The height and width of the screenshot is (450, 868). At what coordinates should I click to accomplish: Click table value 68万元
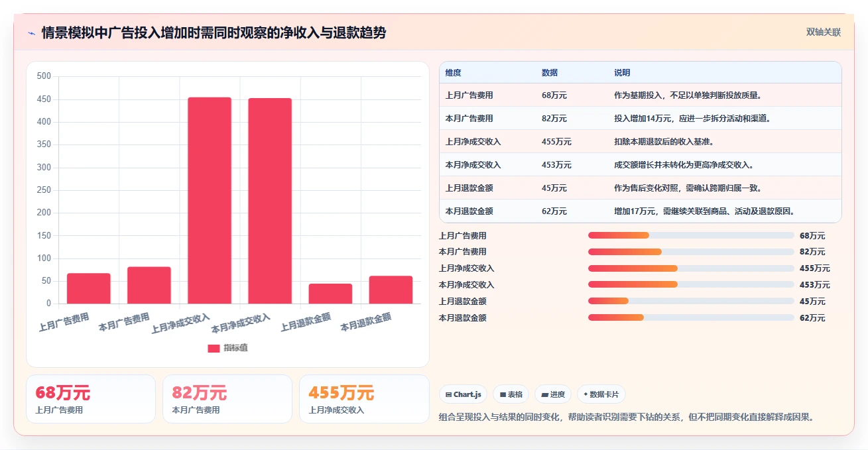(554, 95)
